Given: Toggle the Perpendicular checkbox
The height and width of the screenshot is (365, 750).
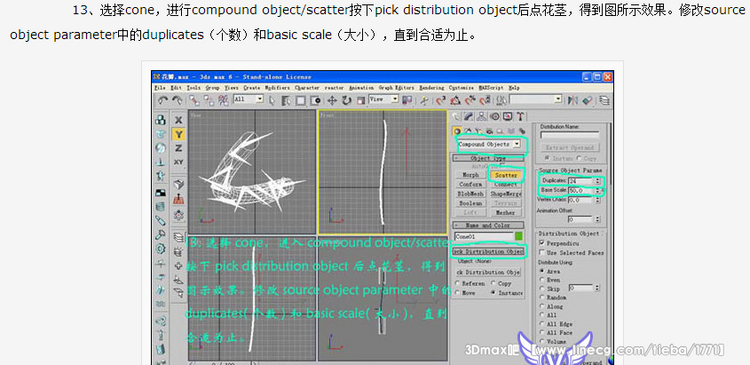Looking at the screenshot, I should 541,243.
